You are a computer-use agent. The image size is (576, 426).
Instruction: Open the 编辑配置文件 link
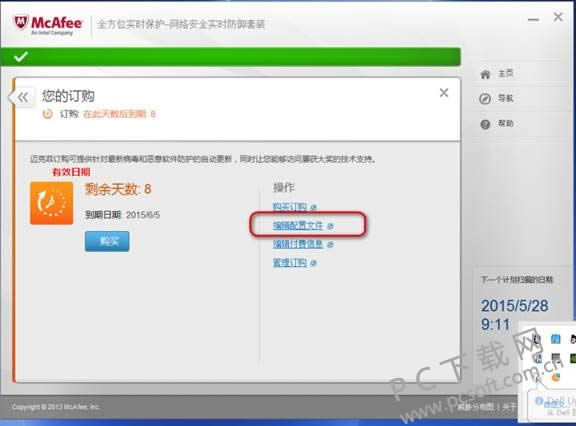pyautogui.click(x=298, y=225)
